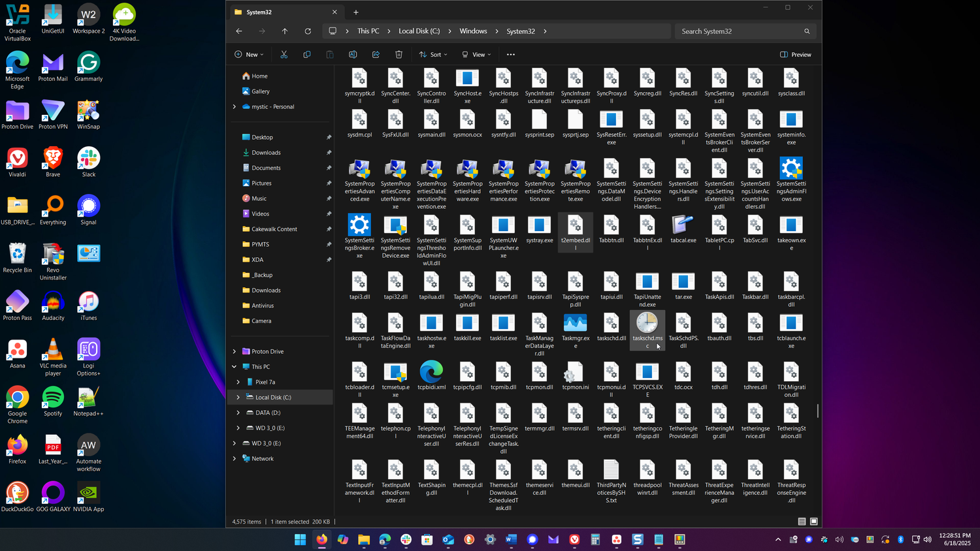The width and height of the screenshot is (980, 551).
Task: Select the Taskmgr.exe file icon
Action: click(x=576, y=323)
